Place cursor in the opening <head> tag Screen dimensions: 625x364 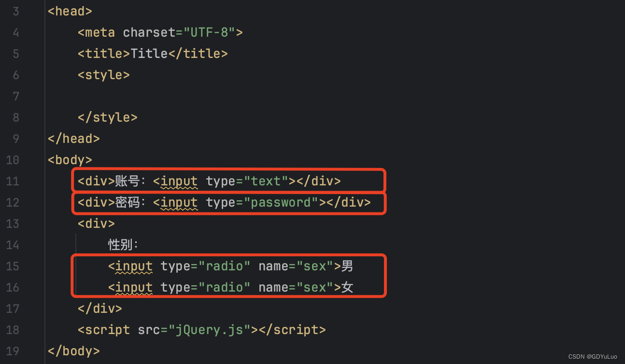click(x=70, y=11)
